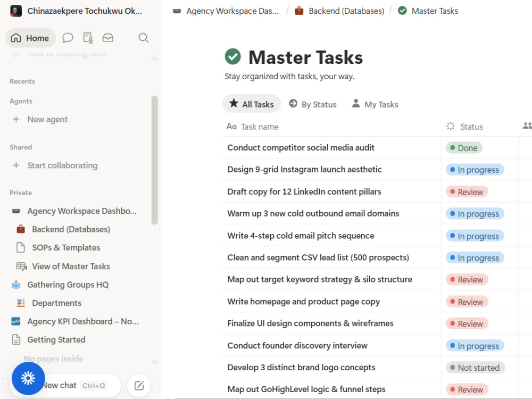Change Not started status for brand logo concepts
Screen dimensions: 532x399
[x=475, y=368]
